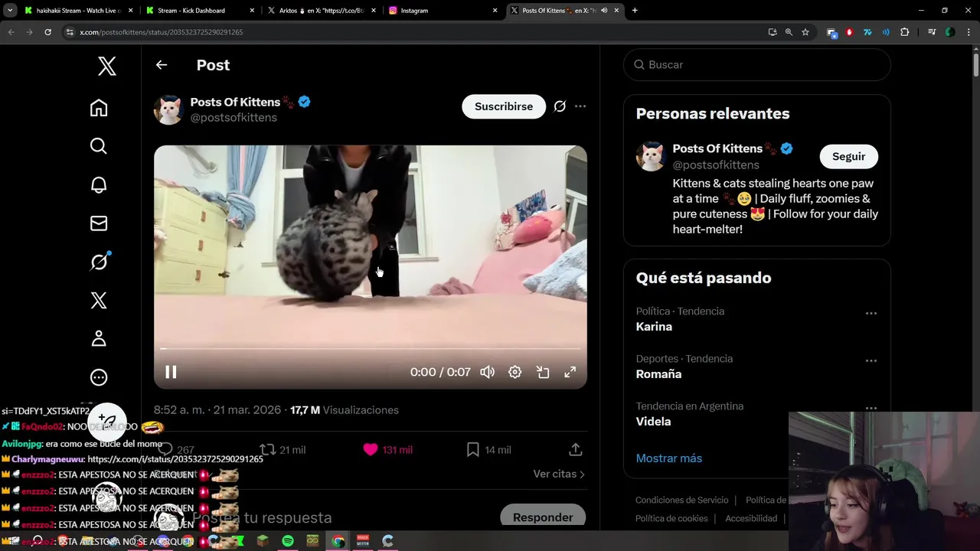Open Posts Of Kittens avatar in post header

point(168,109)
